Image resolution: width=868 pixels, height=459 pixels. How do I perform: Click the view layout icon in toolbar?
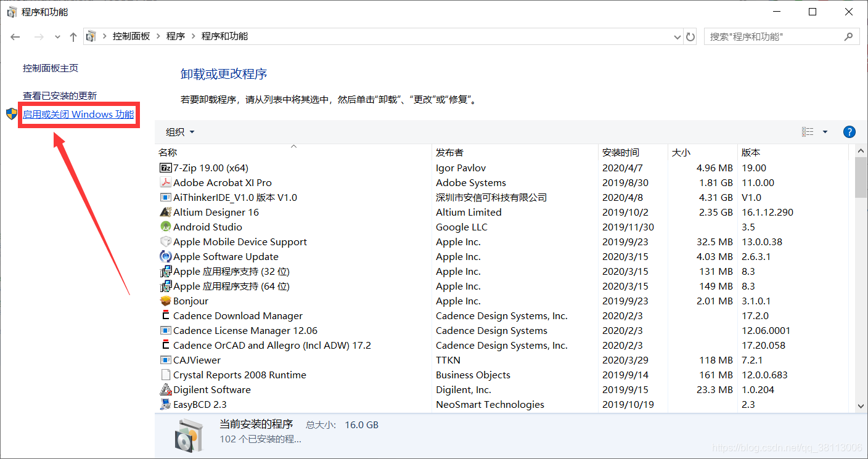[x=808, y=132]
